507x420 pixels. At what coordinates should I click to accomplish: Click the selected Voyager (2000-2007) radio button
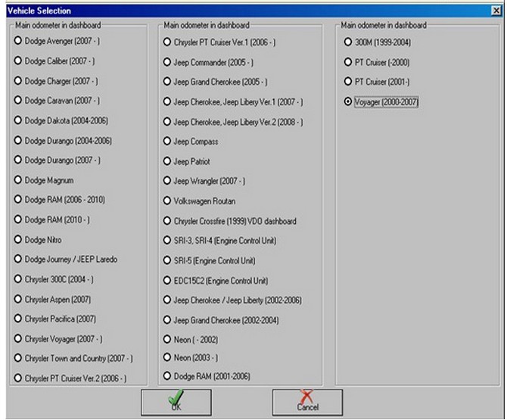[x=348, y=102]
